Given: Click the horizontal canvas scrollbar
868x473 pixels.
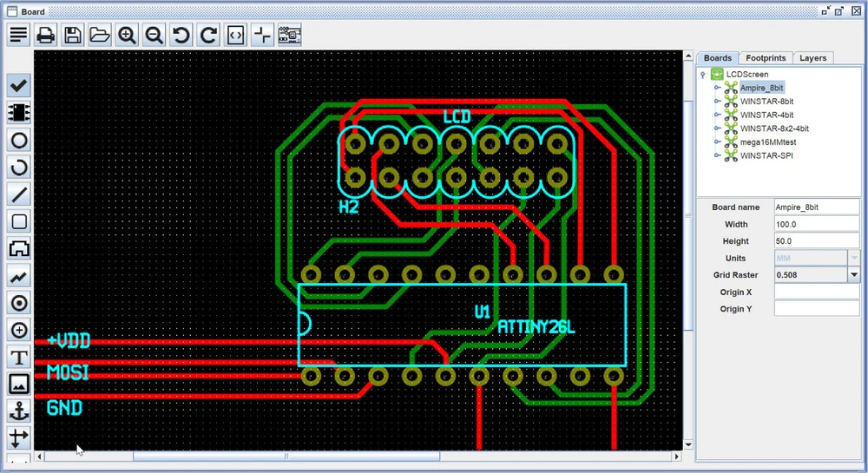Looking at the screenshot, I should coord(286,457).
